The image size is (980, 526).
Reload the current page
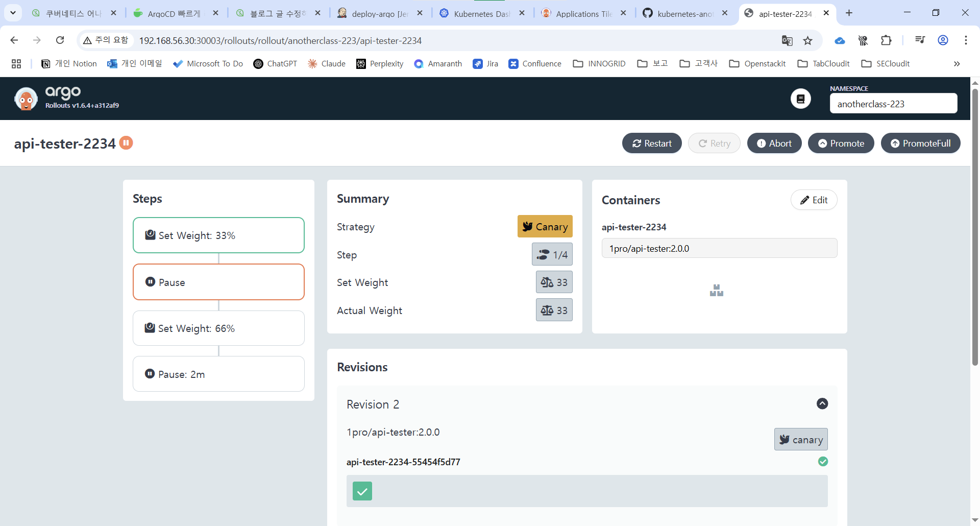tap(60, 40)
